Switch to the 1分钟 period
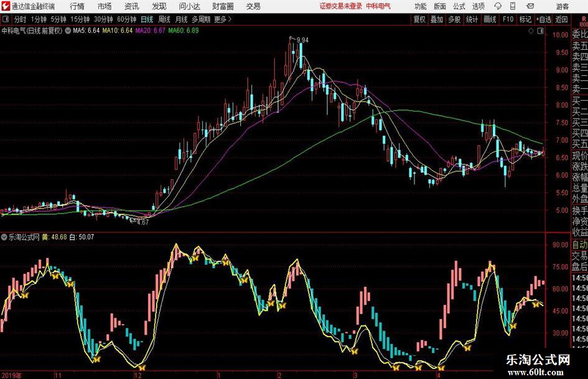The image size is (588, 379). [x=38, y=19]
